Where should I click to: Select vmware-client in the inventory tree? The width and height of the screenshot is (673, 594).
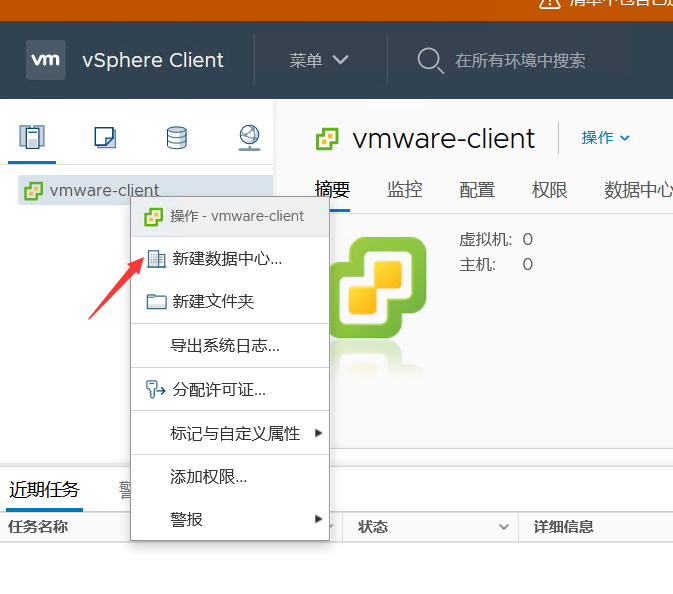click(146, 190)
